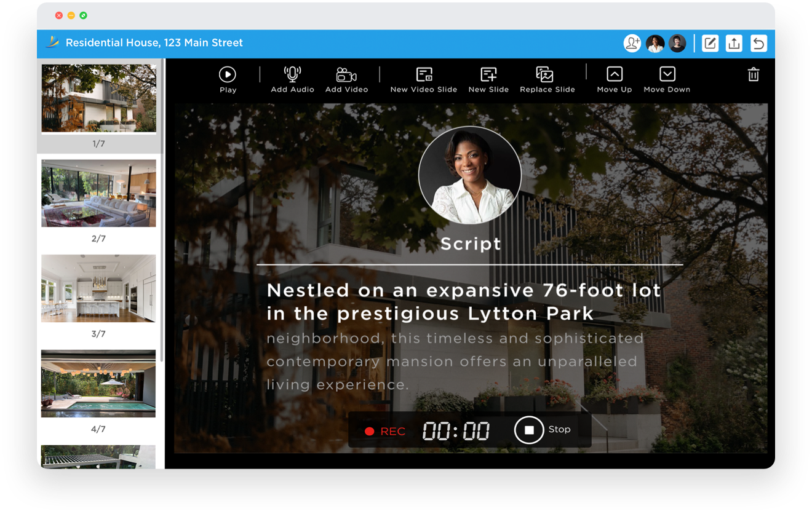Click the app logo beside the project title

click(52, 42)
